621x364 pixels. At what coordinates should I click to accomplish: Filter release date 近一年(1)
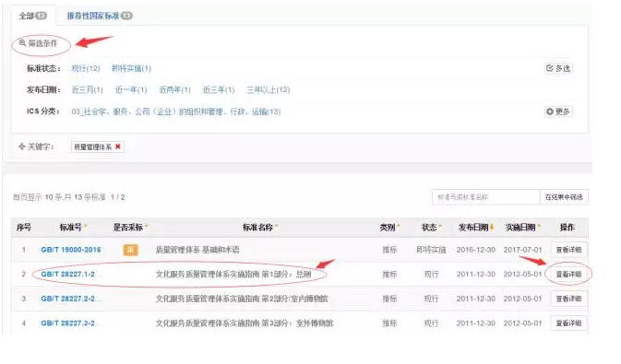pyautogui.click(x=131, y=89)
